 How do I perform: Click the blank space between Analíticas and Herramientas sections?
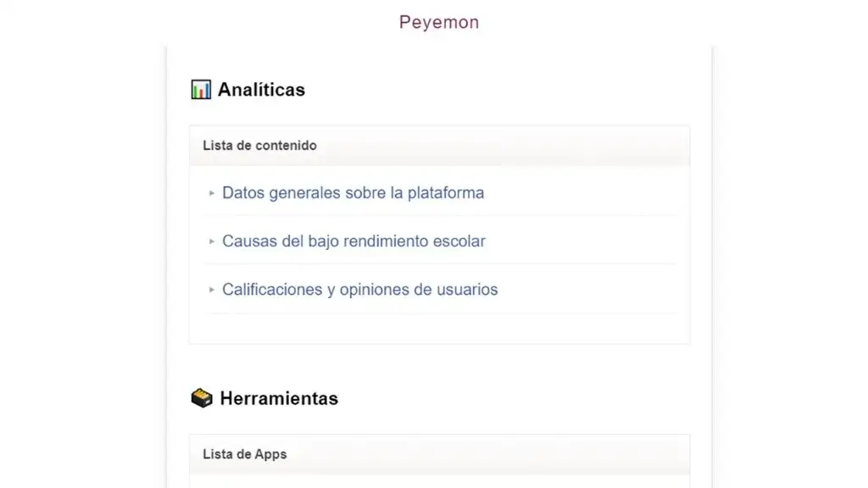tap(440, 365)
